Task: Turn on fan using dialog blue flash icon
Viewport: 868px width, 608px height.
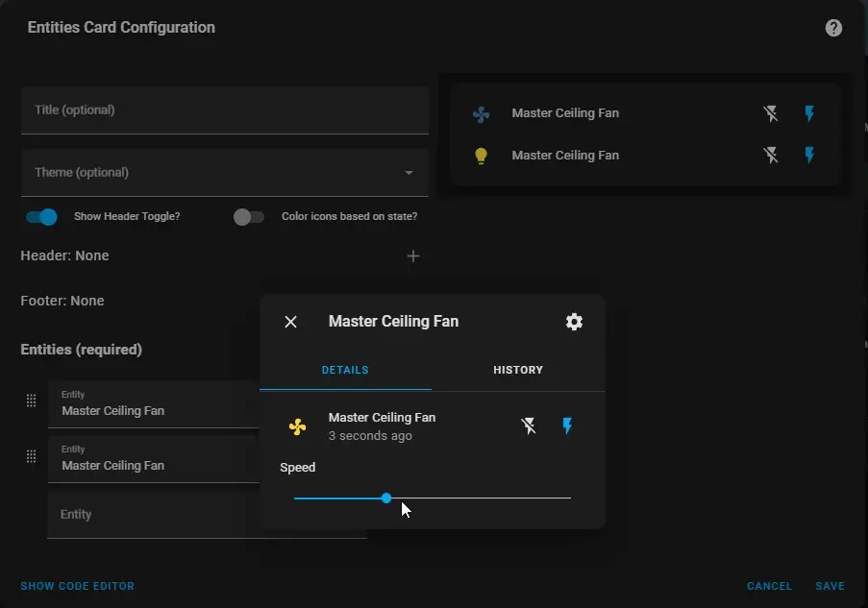Action: tap(567, 426)
